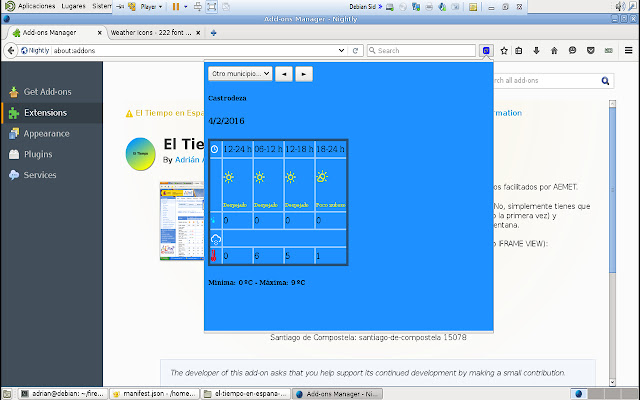
Task: Click the 18-24 h column header
Action: point(330,149)
